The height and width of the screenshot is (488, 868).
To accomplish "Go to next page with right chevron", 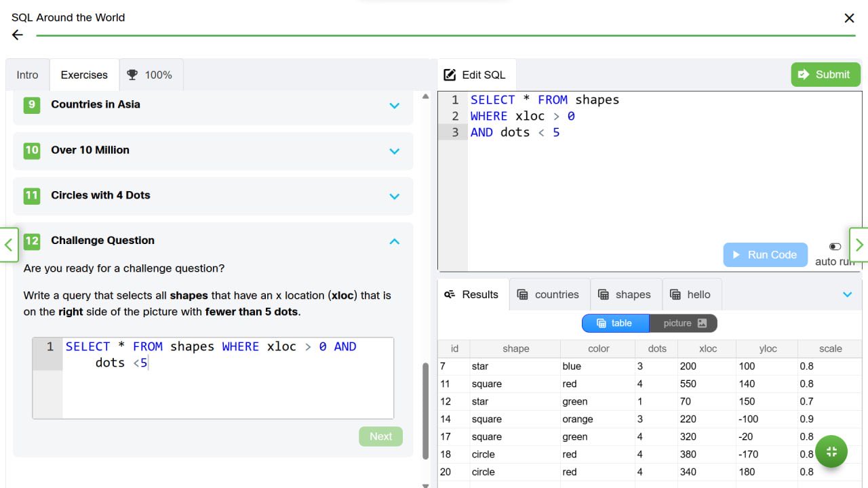I will tap(859, 245).
